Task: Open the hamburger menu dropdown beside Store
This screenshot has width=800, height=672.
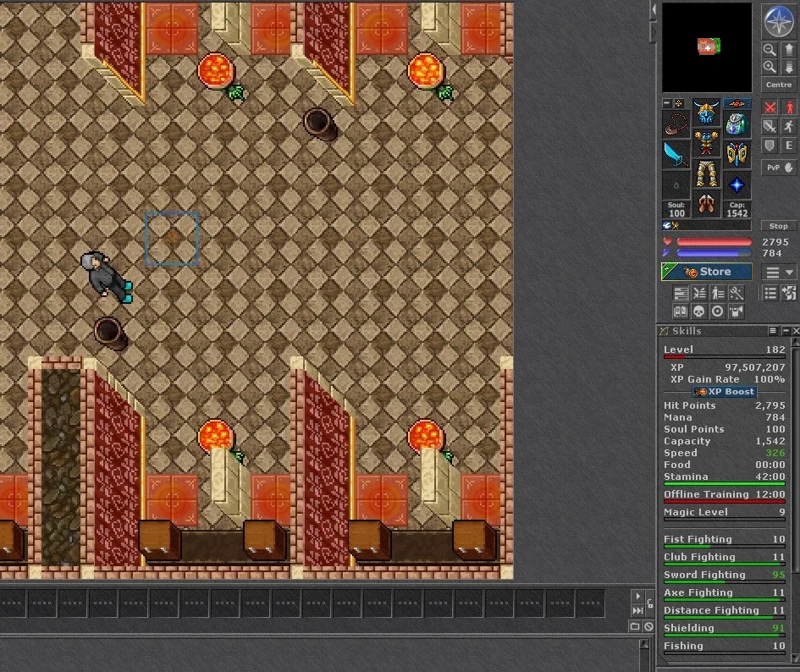Action: point(779,273)
